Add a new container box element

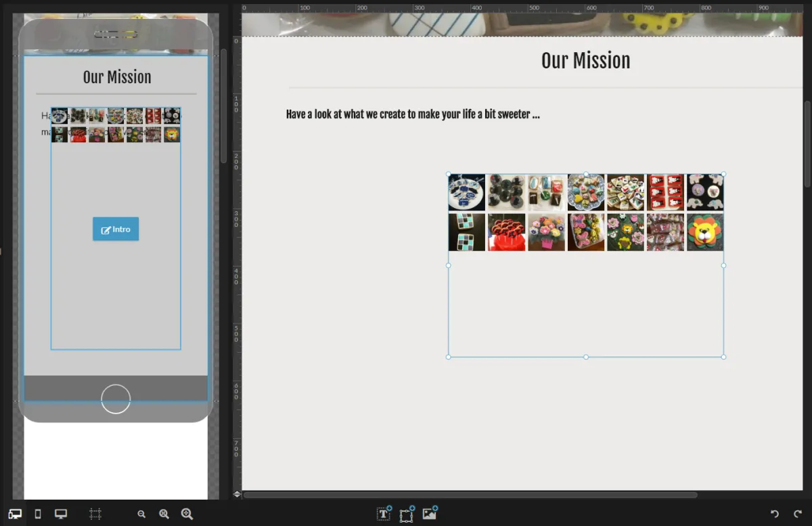pyautogui.click(x=407, y=514)
